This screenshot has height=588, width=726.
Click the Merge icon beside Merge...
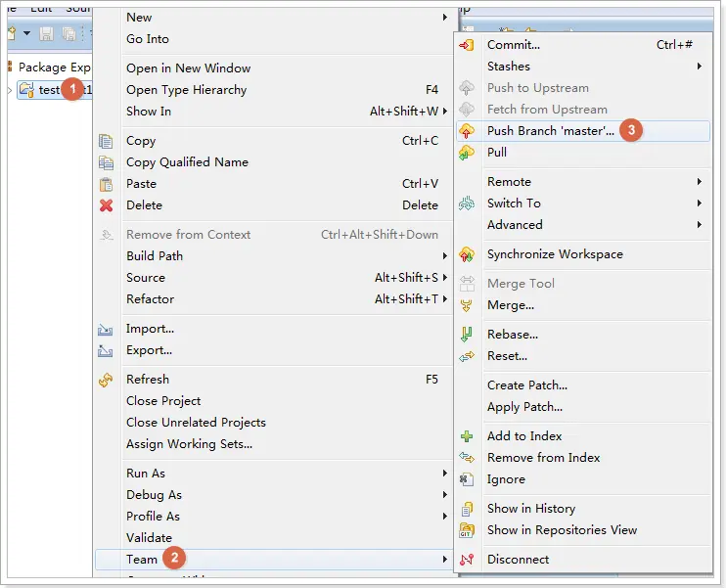coord(467,305)
